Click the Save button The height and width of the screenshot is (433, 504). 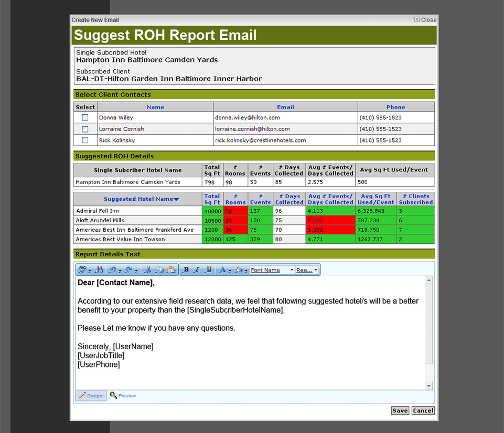click(400, 410)
